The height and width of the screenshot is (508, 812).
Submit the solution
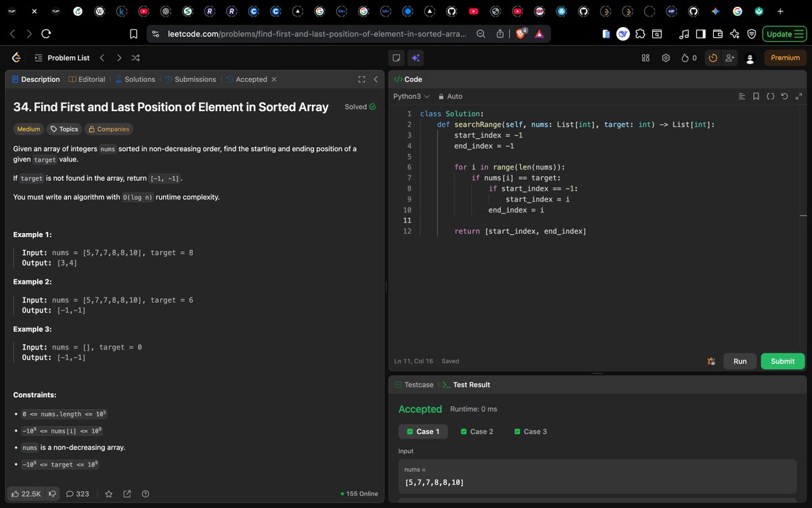(782, 361)
